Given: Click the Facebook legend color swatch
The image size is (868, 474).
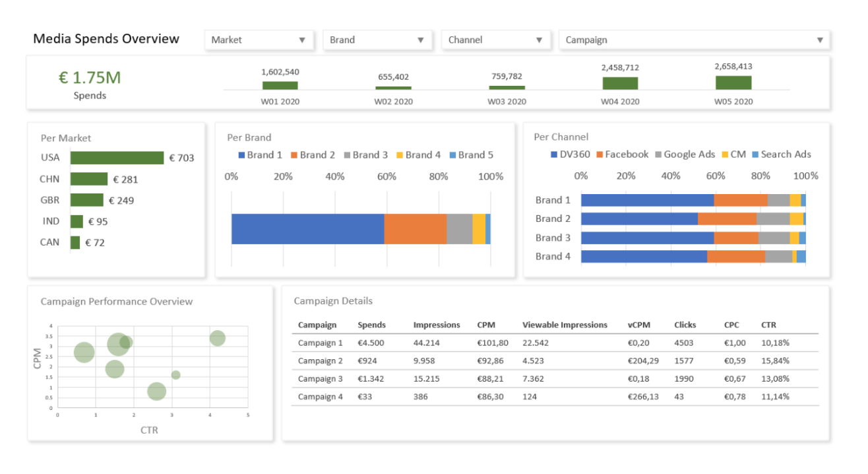Looking at the screenshot, I should (600, 154).
